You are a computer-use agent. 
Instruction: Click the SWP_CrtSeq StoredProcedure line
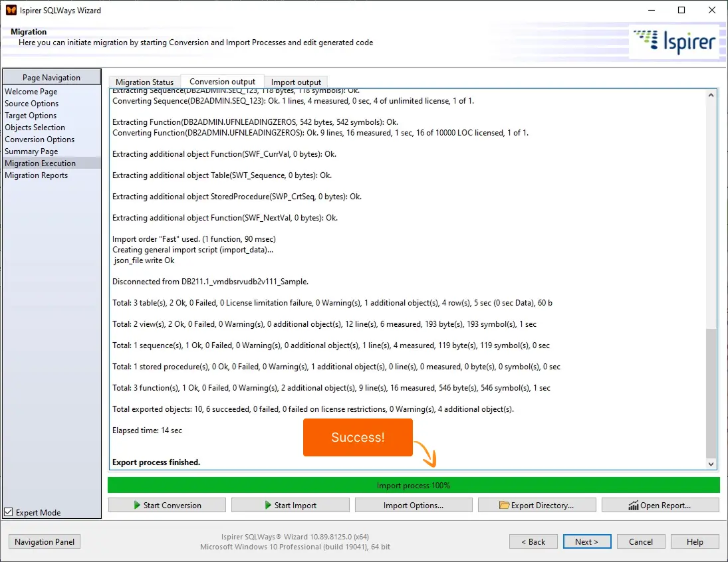coord(237,197)
